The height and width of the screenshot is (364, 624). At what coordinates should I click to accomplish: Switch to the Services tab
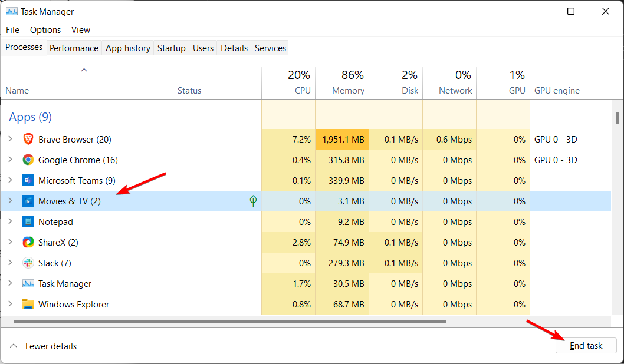click(x=271, y=48)
